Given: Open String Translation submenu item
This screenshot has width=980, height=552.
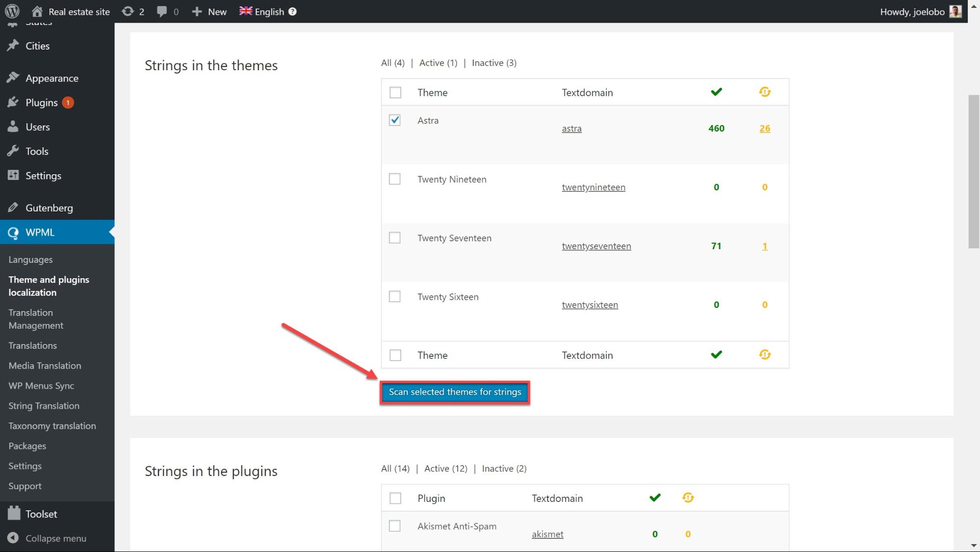Looking at the screenshot, I should (x=44, y=406).
